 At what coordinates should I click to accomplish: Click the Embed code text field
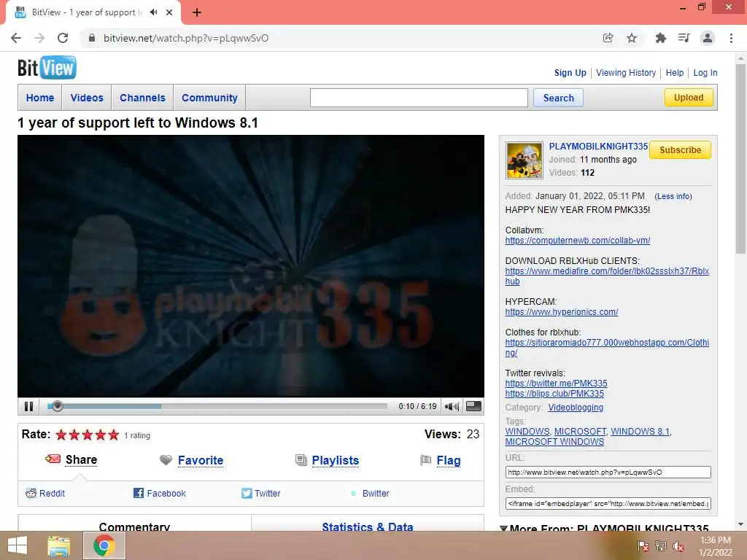pyautogui.click(x=608, y=503)
